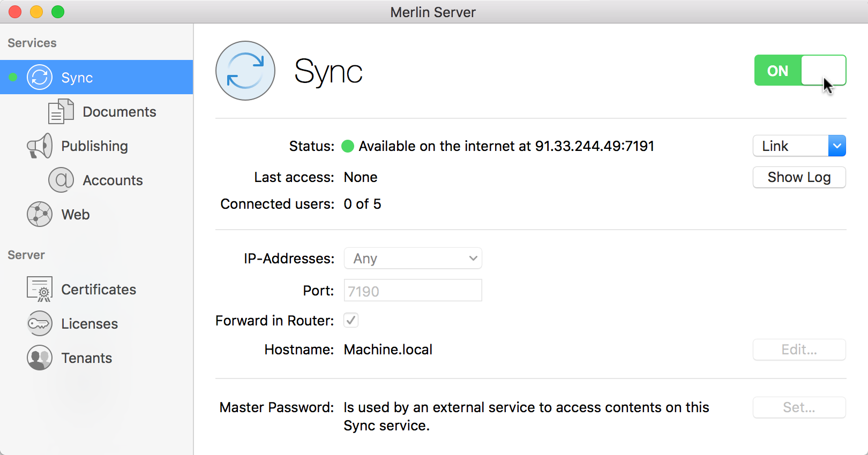
Task: Click the green availability indicator next to Status
Action: [348, 146]
